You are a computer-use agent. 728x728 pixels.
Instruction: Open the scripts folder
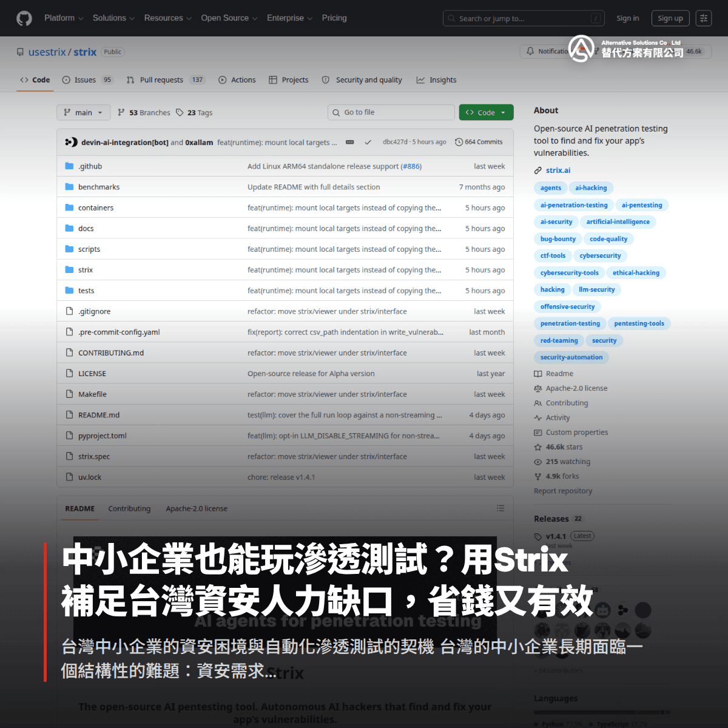pyautogui.click(x=89, y=249)
